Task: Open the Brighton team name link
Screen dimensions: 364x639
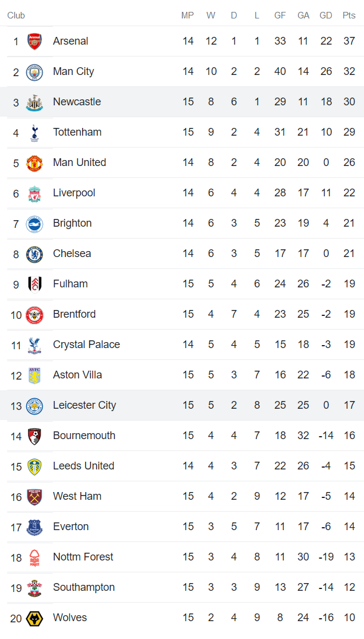Action: [72, 223]
